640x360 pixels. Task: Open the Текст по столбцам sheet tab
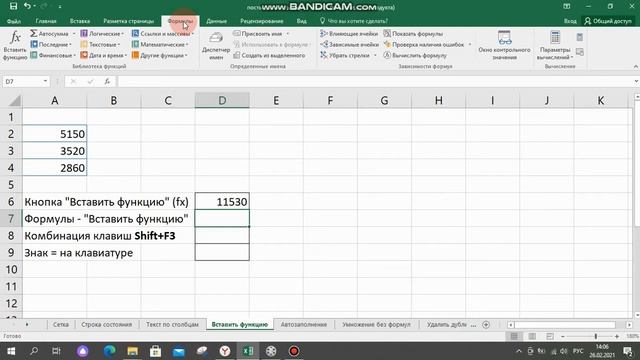(x=172, y=325)
